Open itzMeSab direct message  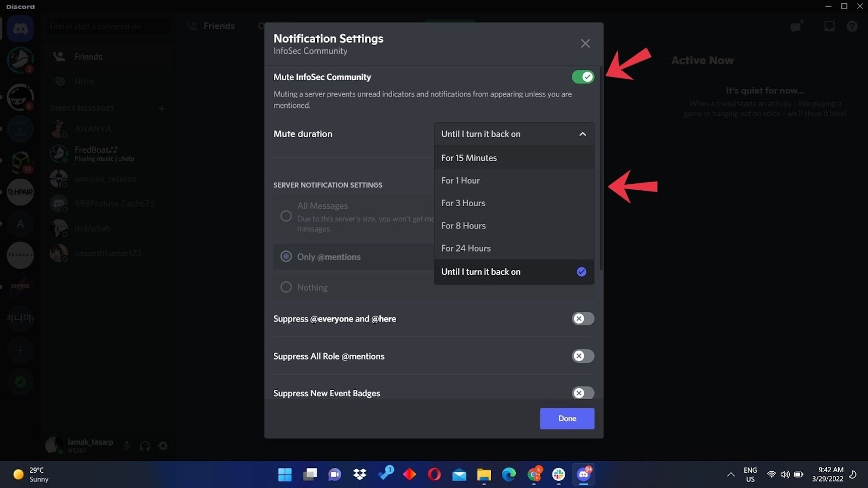tap(108, 228)
